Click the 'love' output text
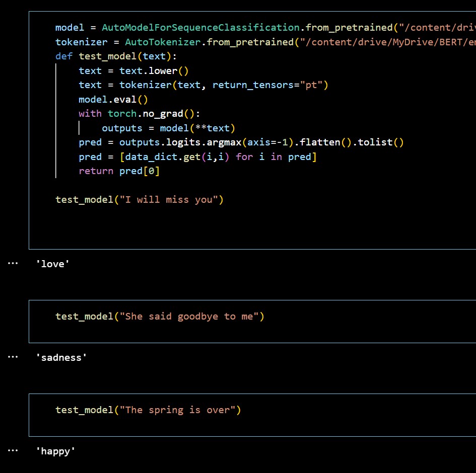 52,263
